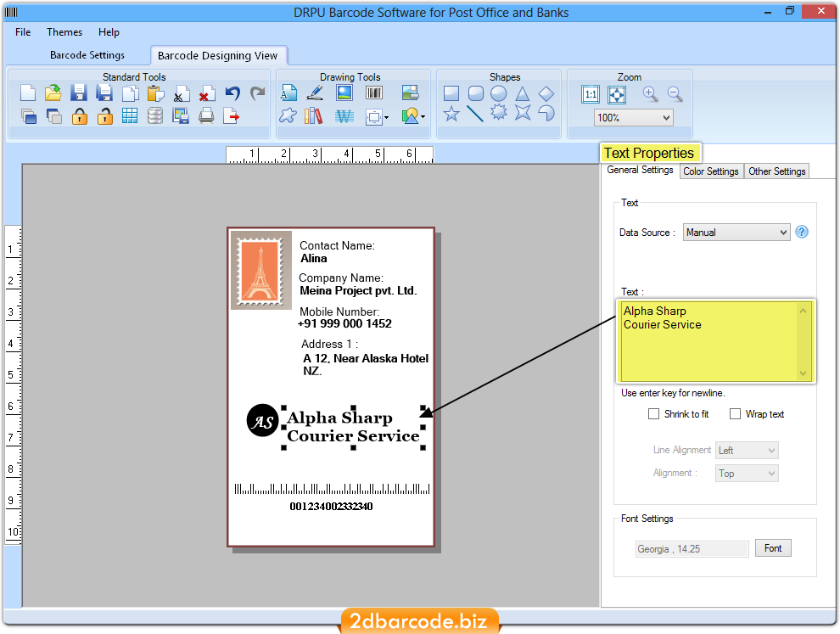Click the Save All double-floppy icon

click(104, 93)
